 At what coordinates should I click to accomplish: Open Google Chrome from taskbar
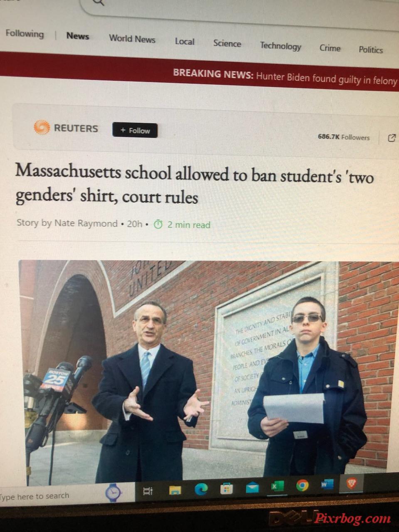click(x=302, y=485)
